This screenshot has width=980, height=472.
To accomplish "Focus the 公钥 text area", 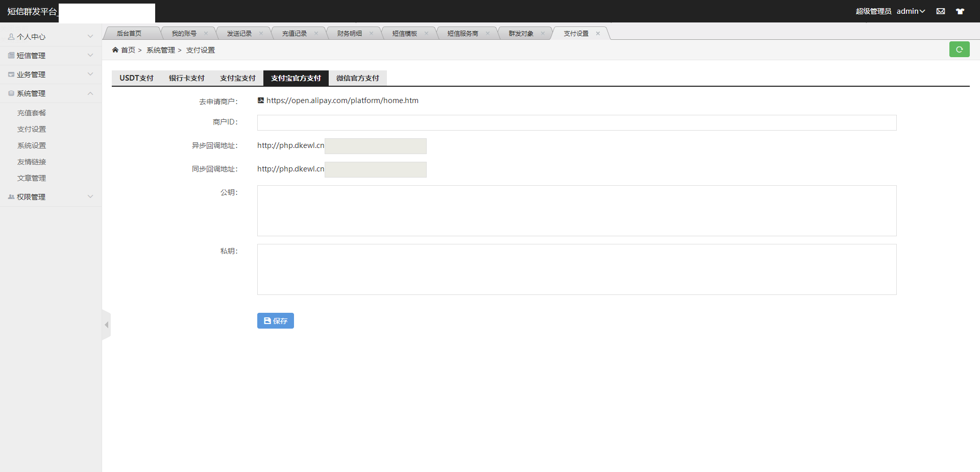I will [x=577, y=211].
